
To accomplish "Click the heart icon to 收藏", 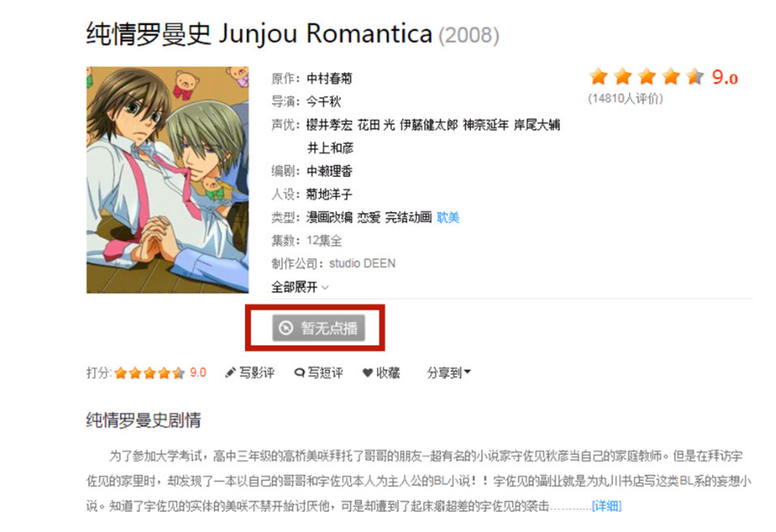I will pos(367,373).
